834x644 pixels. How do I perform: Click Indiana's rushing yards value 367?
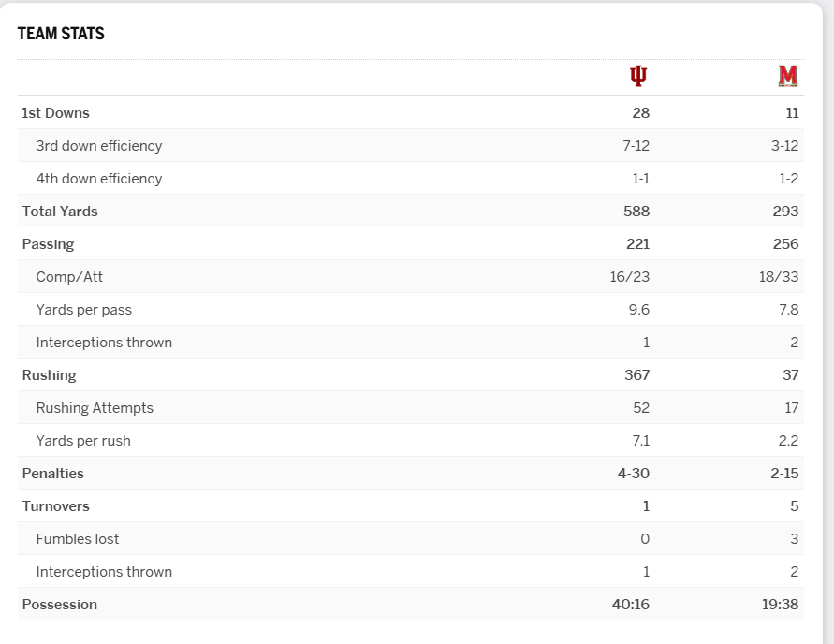point(636,375)
